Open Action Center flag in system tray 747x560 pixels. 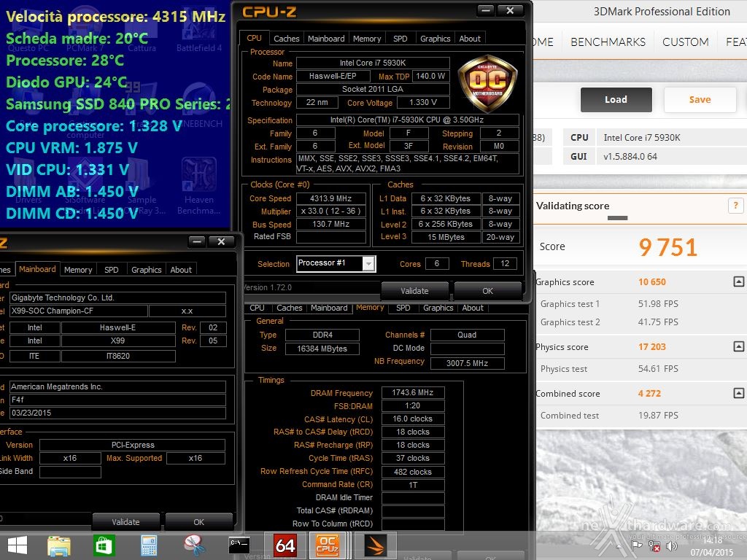point(636,546)
